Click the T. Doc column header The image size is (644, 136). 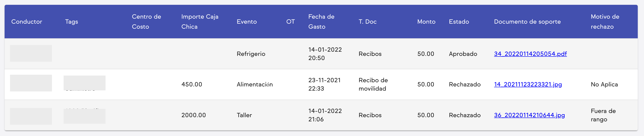367,22
